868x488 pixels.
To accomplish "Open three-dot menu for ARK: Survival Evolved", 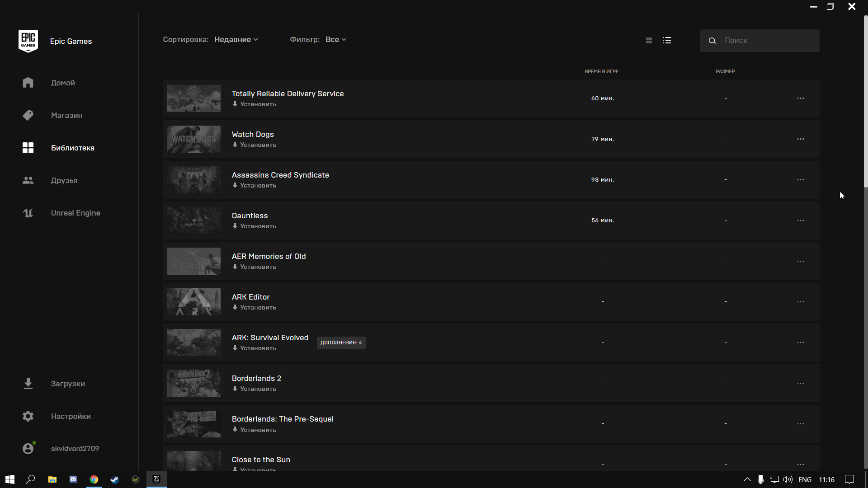I will click(801, 343).
